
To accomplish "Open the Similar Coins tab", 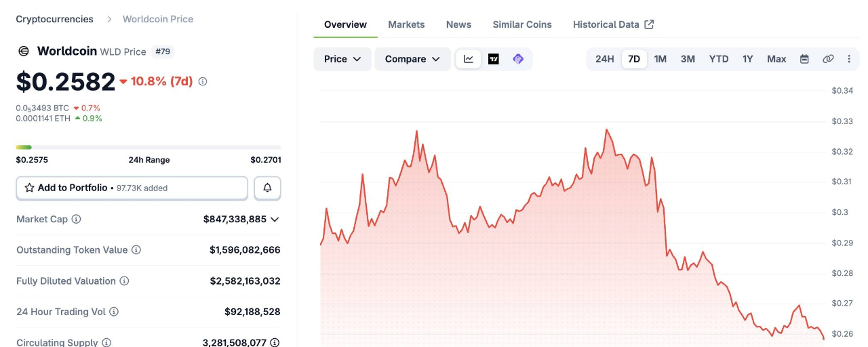I will pos(521,24).
